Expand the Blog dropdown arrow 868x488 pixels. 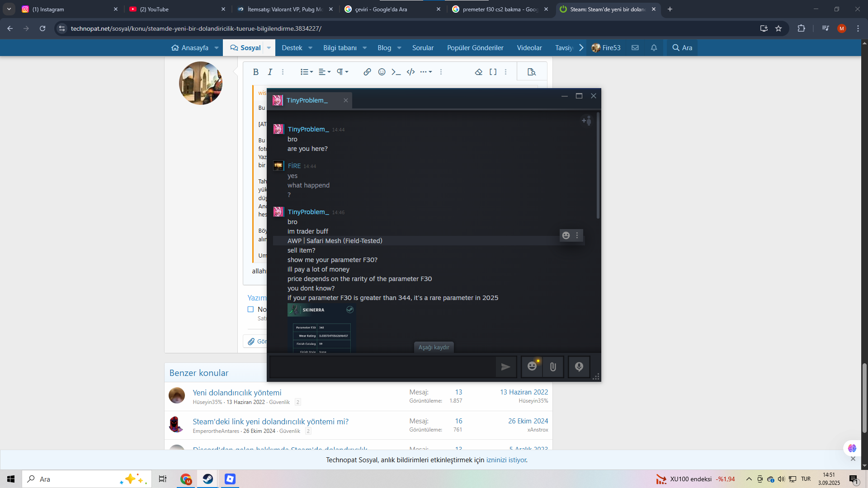tap(399, 48)
